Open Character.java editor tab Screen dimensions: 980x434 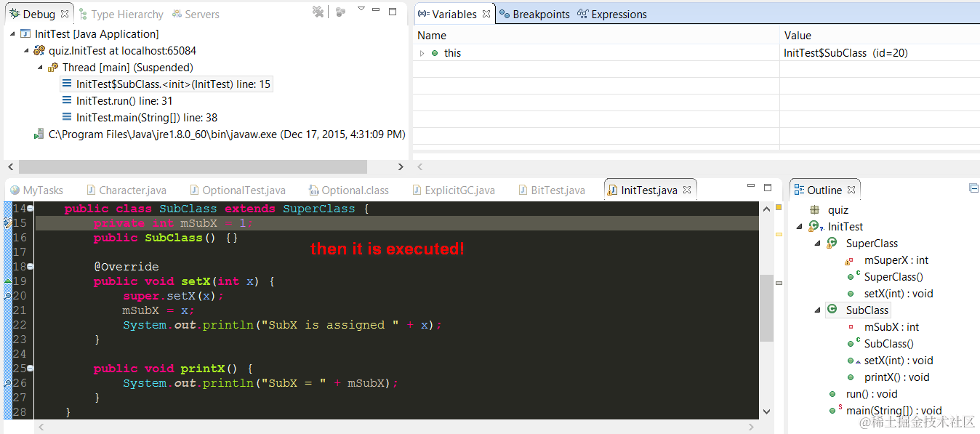click(126, 190)
